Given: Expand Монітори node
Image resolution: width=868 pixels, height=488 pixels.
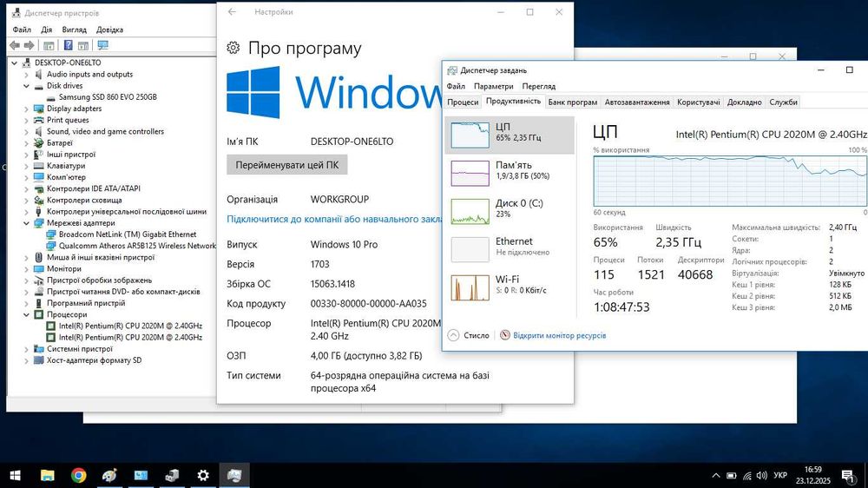Looking at the screenshot, I should pos(26,268).
